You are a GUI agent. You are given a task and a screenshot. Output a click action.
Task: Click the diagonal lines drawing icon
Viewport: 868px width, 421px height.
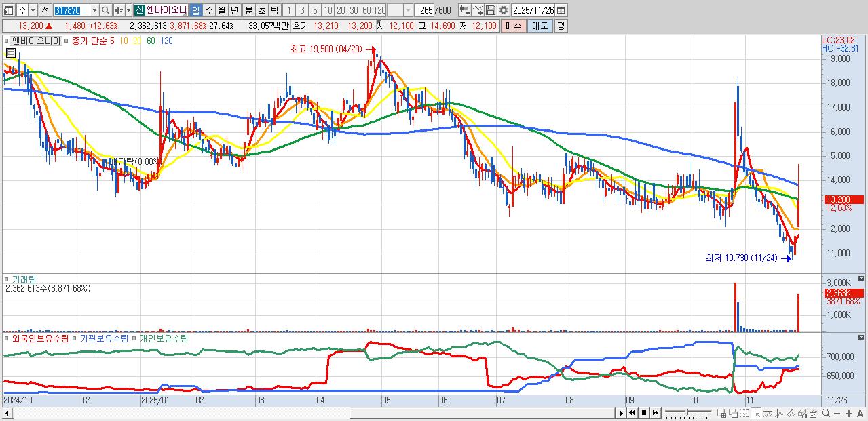tap(791, 414)
